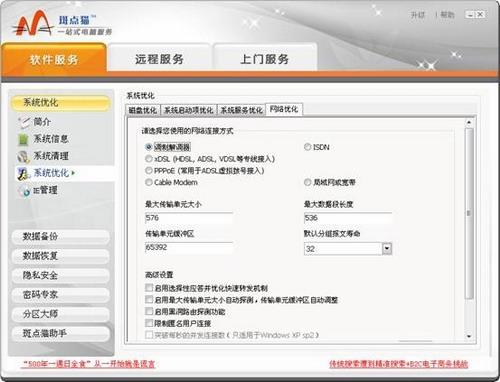This screenshot has width=500, height=382.
Task: Click 传输单元缓冲区 field showing 65392
Action: pos(189,247)
